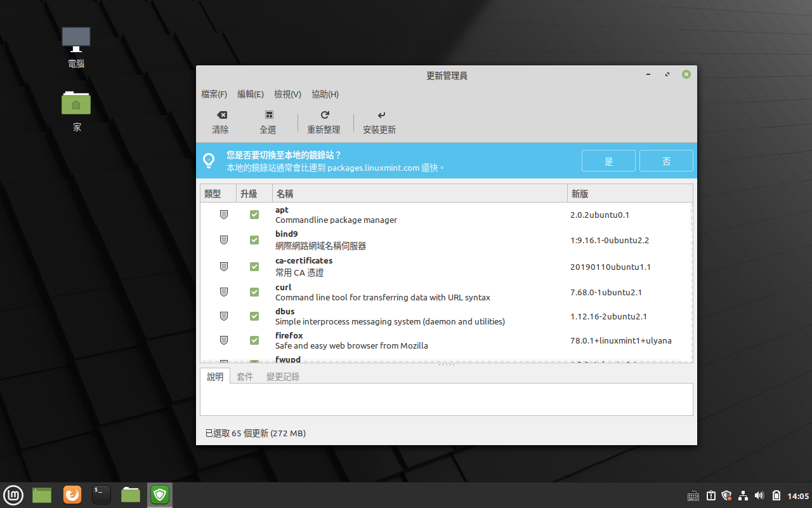Switch to the 變更記錄 tab

[283, 377]
